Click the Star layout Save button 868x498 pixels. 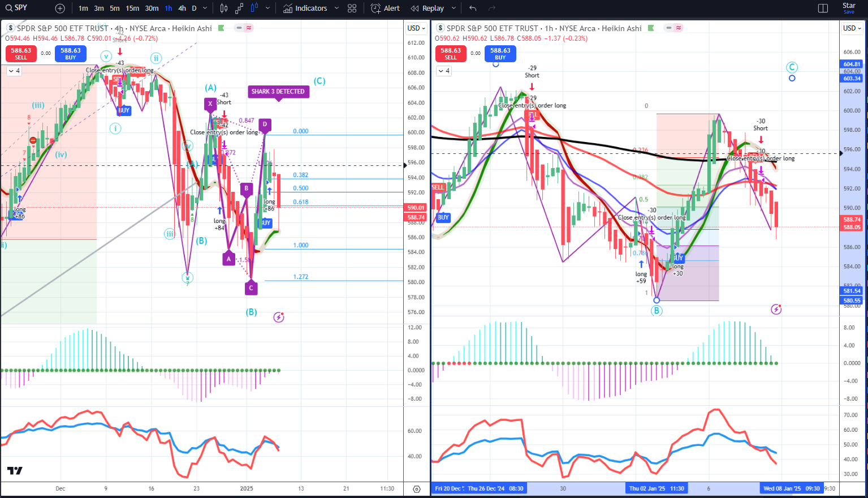click(x=849, y=8)
